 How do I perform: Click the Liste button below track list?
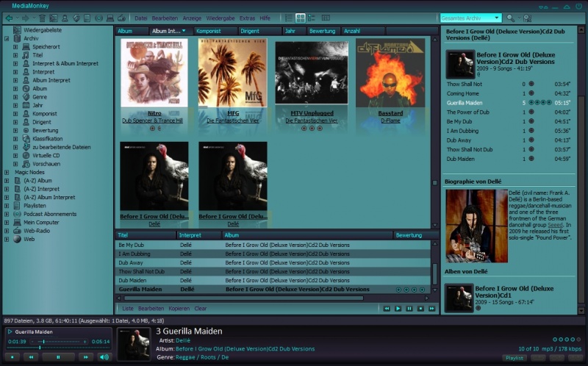click(128, 308)
